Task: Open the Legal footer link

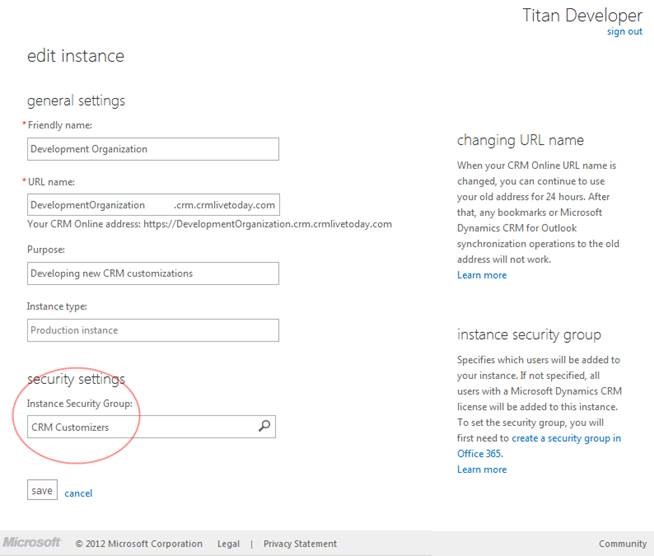Action: point(229,544)
